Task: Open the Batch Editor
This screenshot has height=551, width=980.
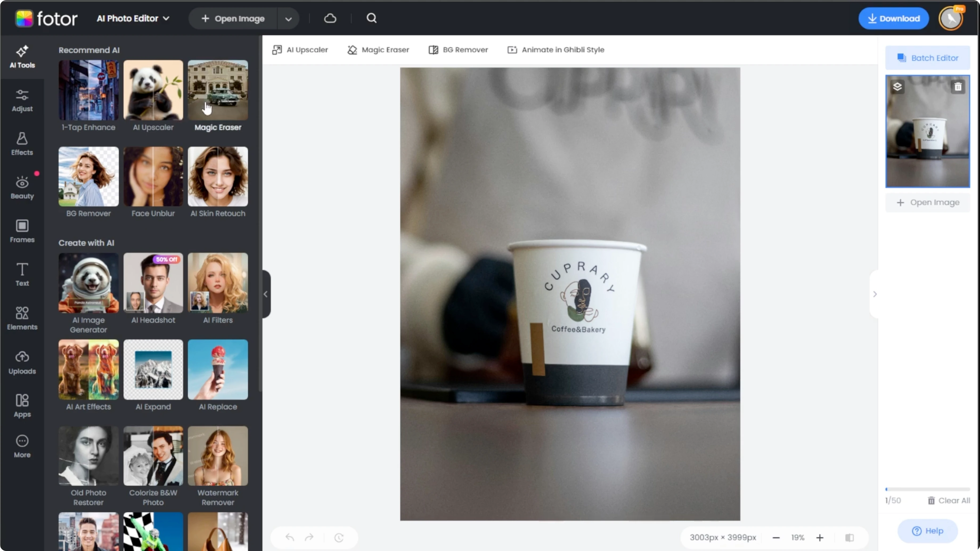Action: tap(928, 58)
